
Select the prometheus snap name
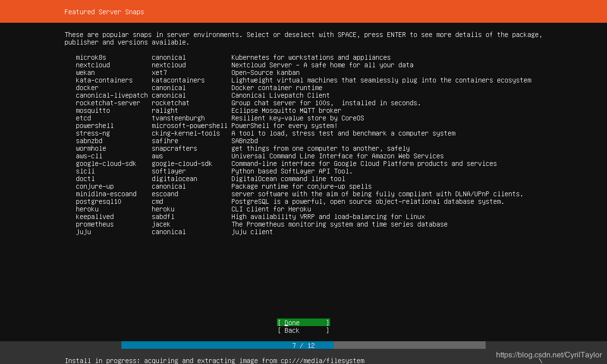click(x=95, y=224)
